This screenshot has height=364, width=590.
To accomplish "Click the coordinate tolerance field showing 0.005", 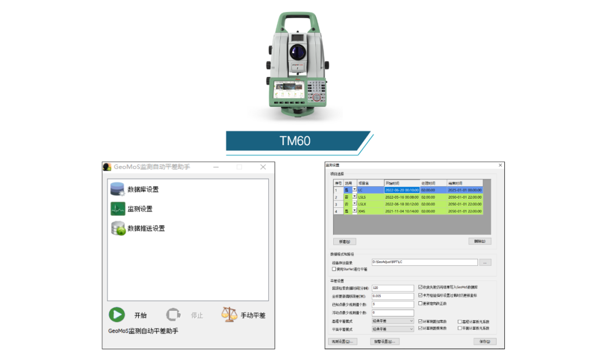I will click(x=392, y=296).
